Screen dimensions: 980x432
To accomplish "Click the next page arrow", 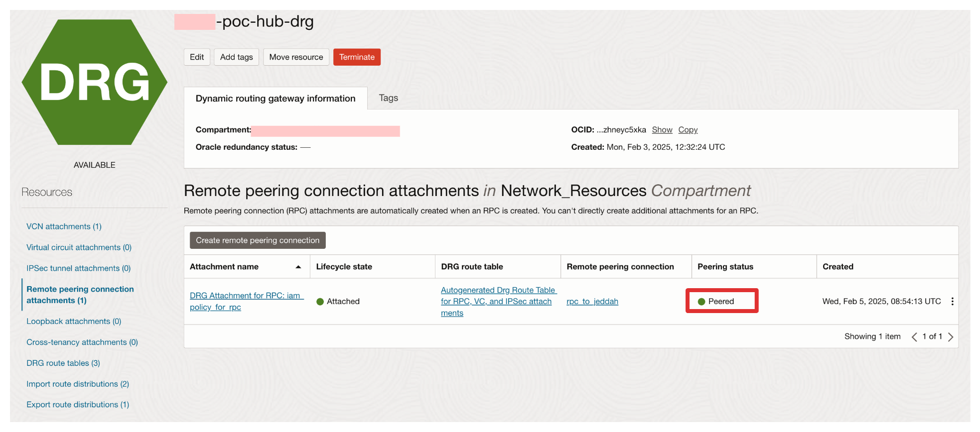I will click(x=950, y=337).
